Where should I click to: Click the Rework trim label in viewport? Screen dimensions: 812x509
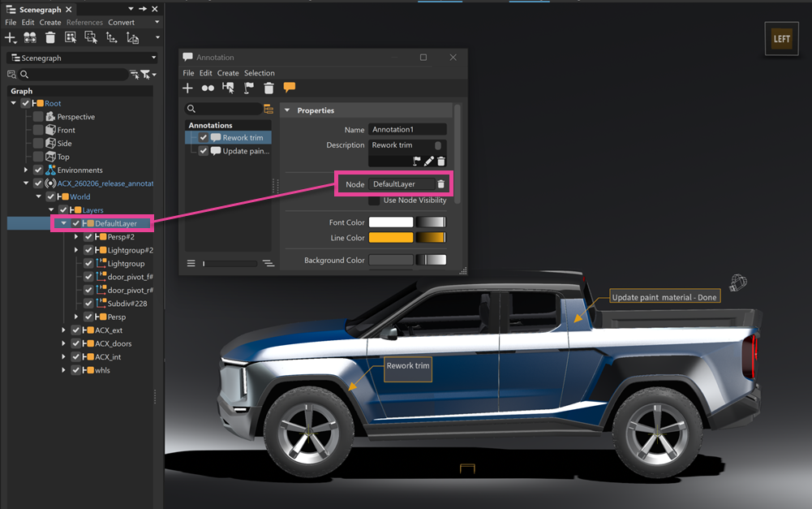(408, 369)
